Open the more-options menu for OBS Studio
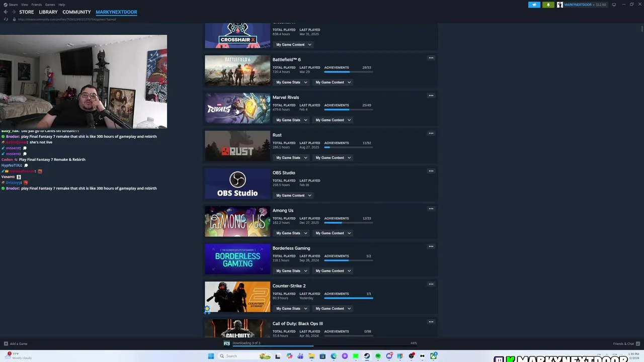Viewport: 644px width, 362px height. point(431,171)
